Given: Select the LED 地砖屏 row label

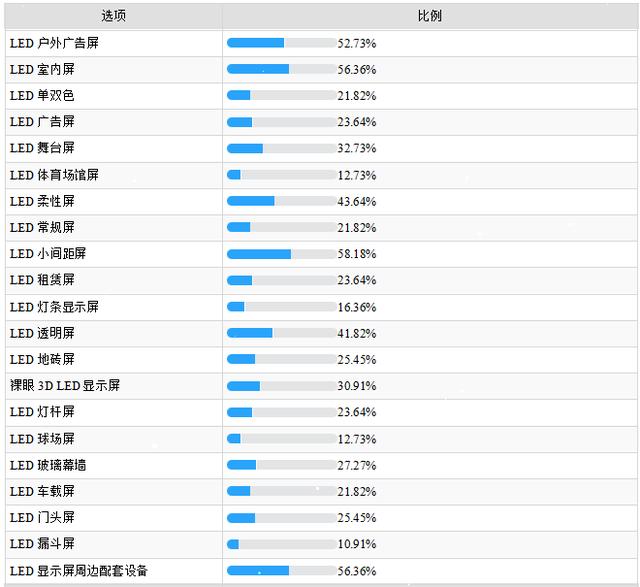Looking at the screenshot, I should tap(42, 359).
